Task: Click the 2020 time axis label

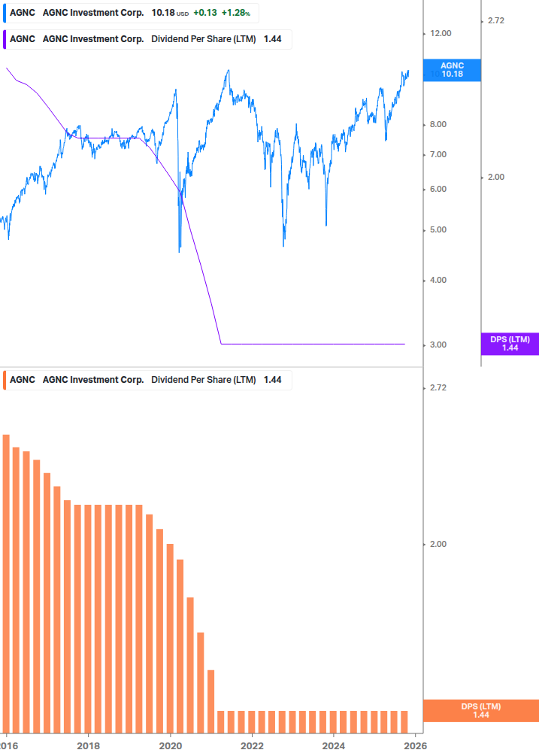Action: tap(171, 746)
